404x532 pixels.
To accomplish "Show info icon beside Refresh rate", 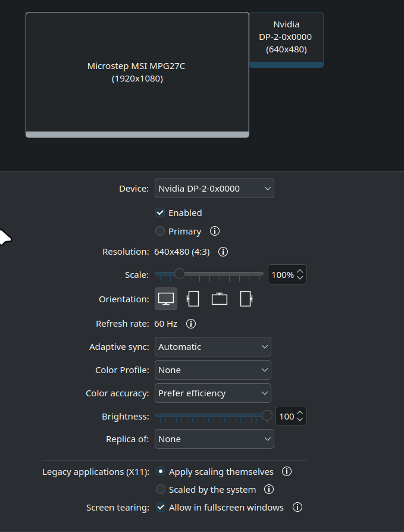I will (191, 324).
